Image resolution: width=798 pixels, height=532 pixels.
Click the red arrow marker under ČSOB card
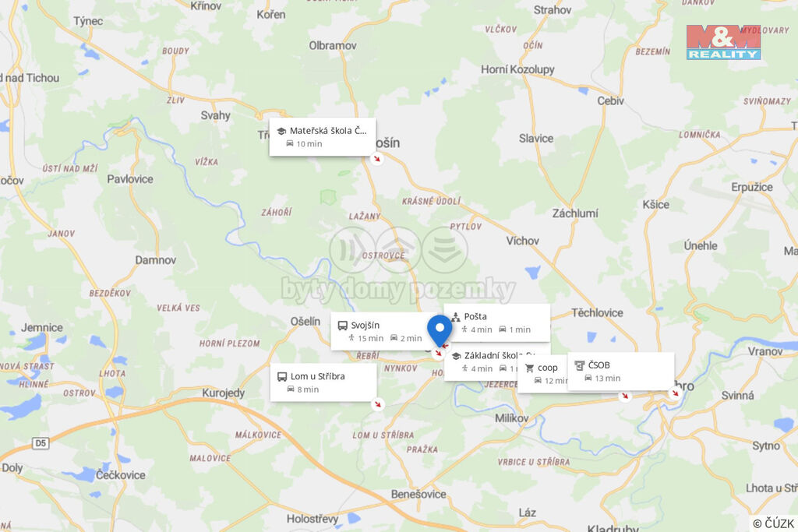pyautogui.click(x=676, y=393)
